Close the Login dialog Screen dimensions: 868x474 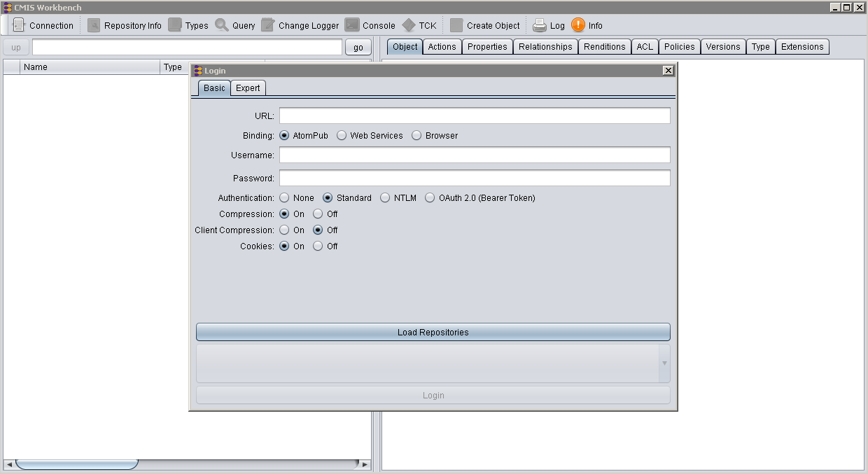668,71
